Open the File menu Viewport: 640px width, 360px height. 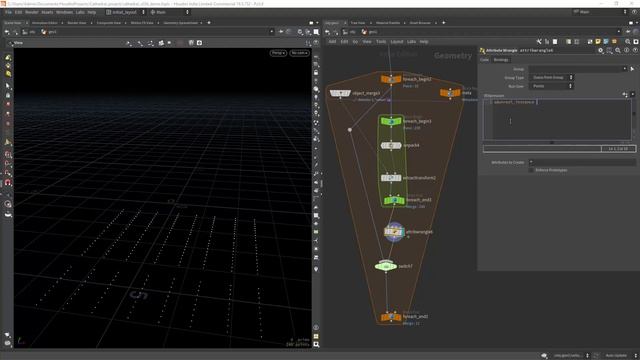(8, 12)
